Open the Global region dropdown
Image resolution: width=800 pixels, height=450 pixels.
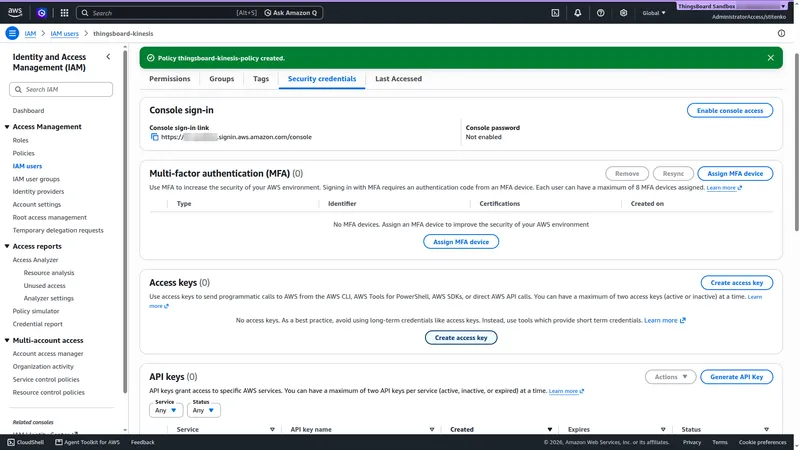pyautogui.click(x=654, y=13)
